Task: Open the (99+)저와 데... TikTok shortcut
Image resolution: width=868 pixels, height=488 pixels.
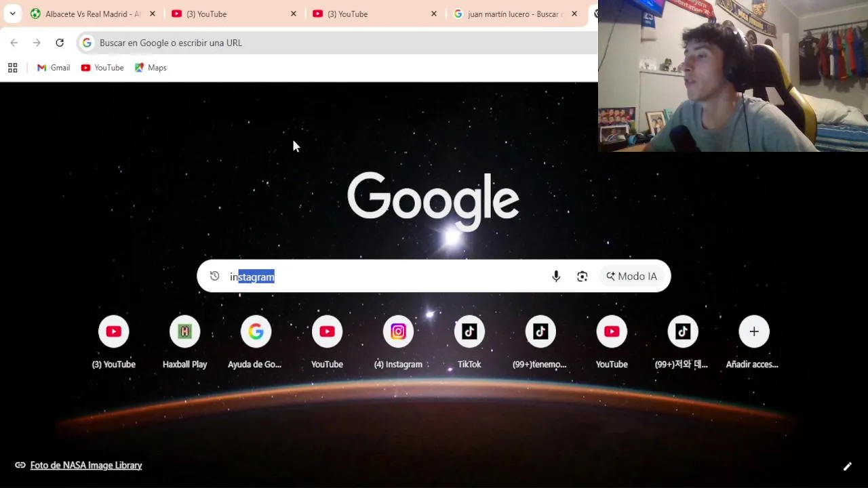Action: click(683, 343)
